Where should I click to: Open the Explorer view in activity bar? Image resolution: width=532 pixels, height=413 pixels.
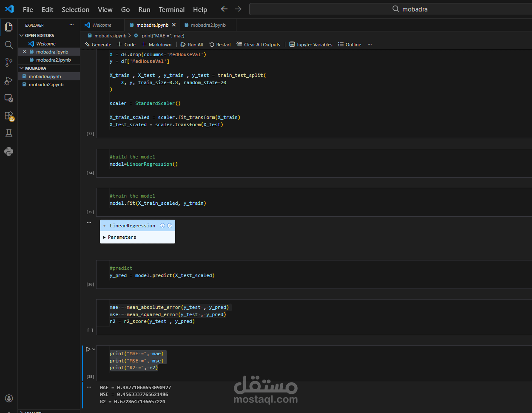(x=9, y=27)
